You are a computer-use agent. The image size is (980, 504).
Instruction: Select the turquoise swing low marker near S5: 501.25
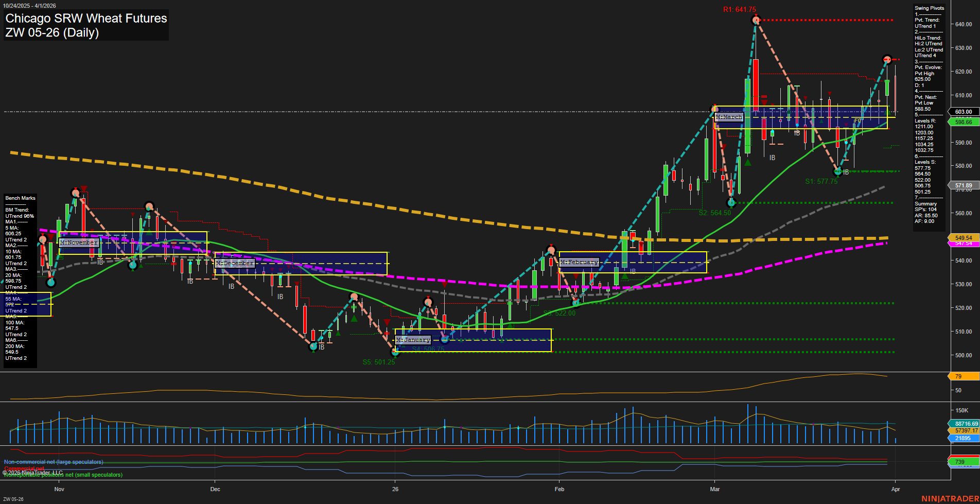click(x=395, y=352)
